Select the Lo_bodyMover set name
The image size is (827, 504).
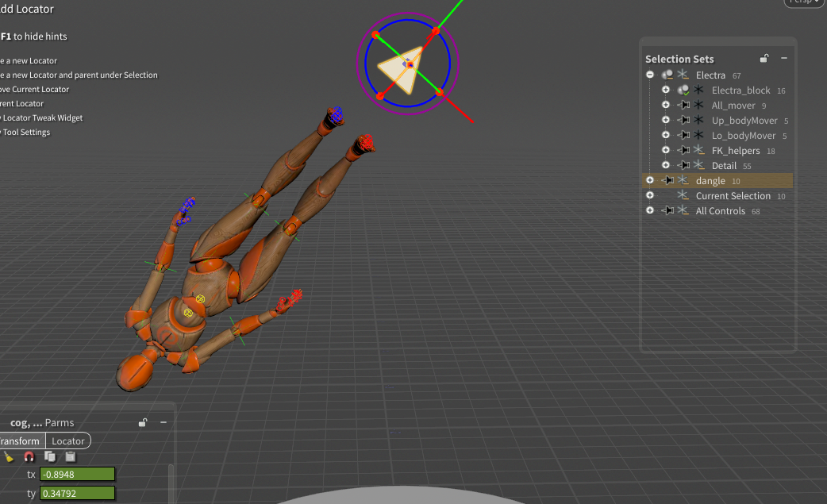[744, 136]
